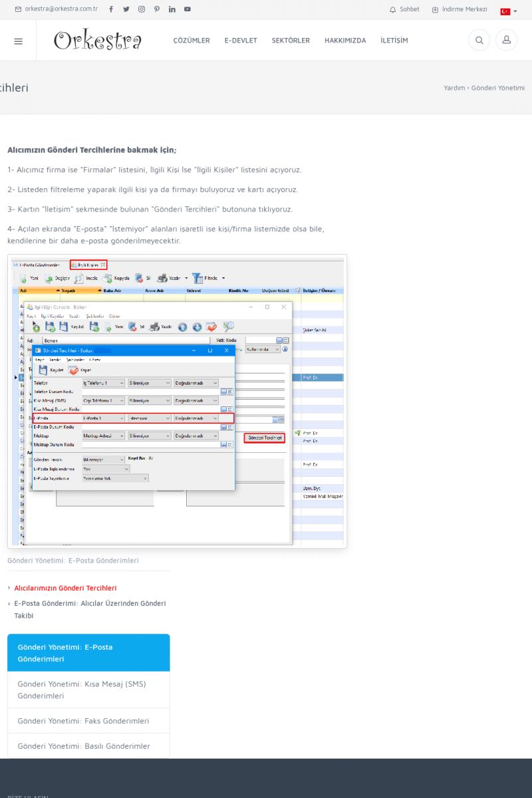This screenshot has height=798, width=532.
Task: Enlarge the Gönderi Tercihleri screenshot image
Action: point(177,402)
